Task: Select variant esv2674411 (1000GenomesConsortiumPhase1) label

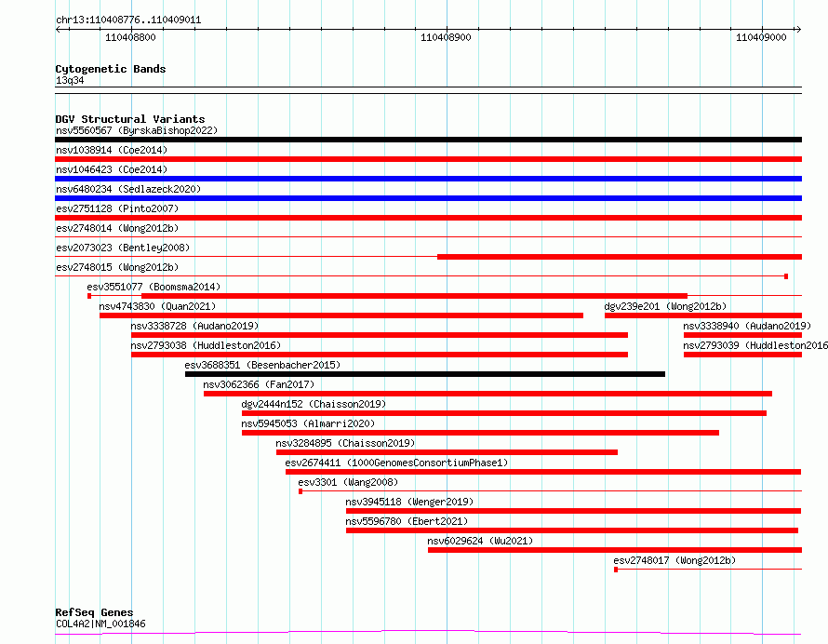Action: [396, 463]
